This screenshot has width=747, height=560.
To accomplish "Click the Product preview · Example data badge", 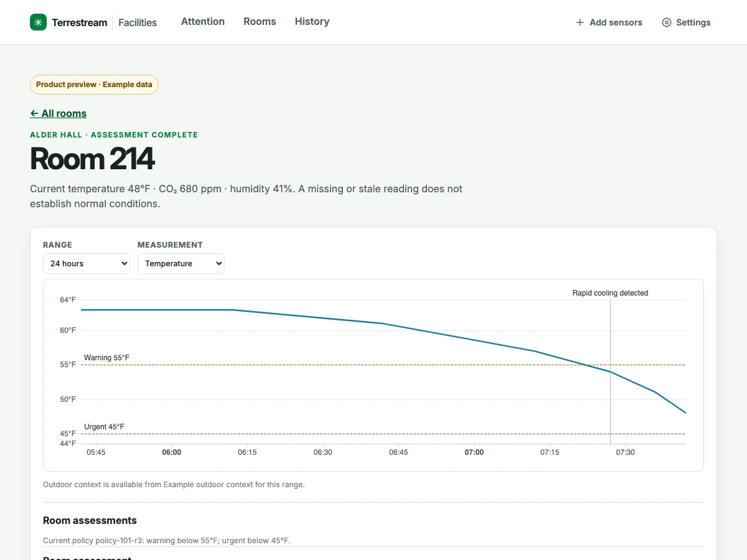I will 94,85.
